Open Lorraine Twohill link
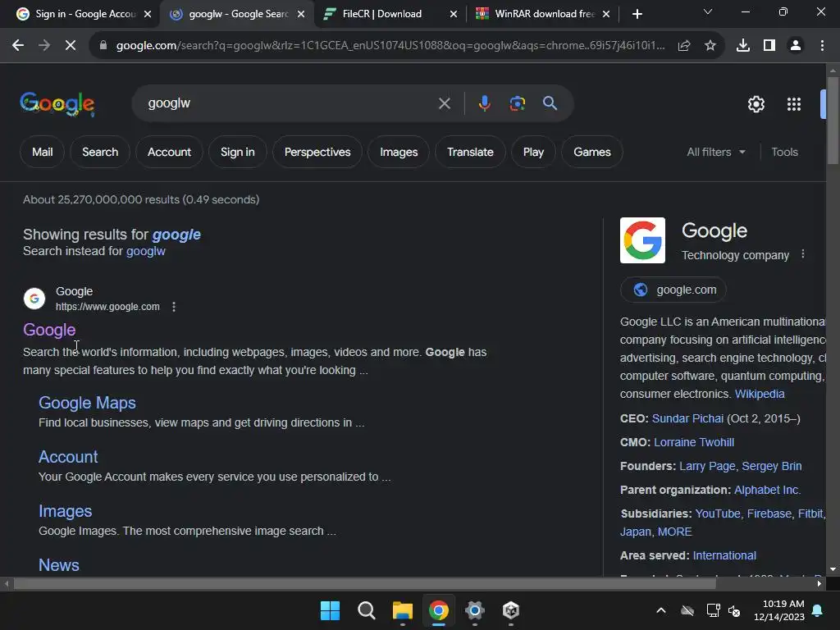Image resolution: width=840 pixels, height=630 pixels. (x=694, y=442)
